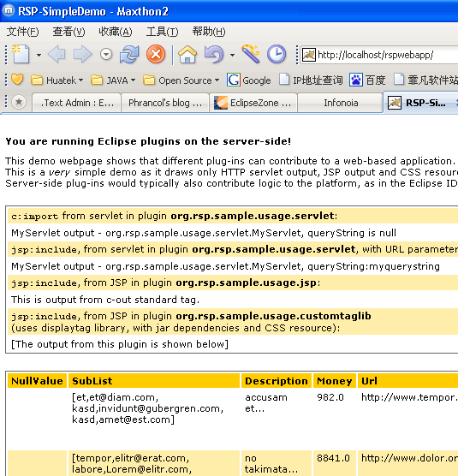Sort table by Money column header

(335, 381)
